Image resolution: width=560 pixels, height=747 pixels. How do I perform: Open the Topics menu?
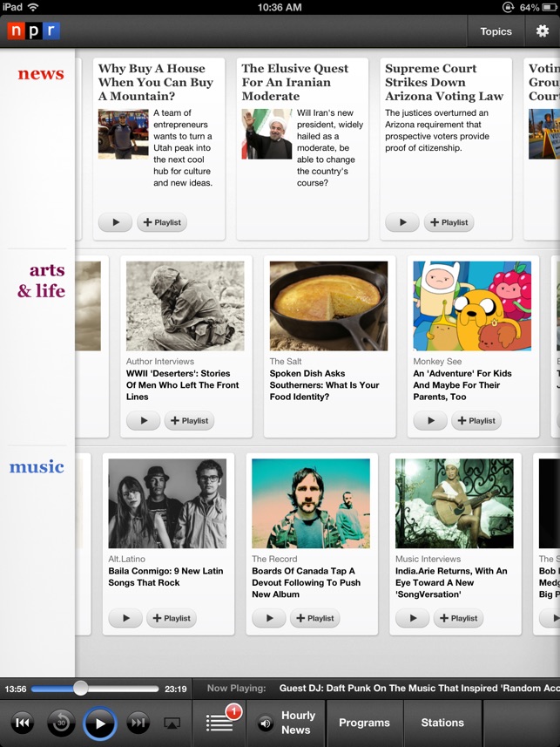click(496, 31)
